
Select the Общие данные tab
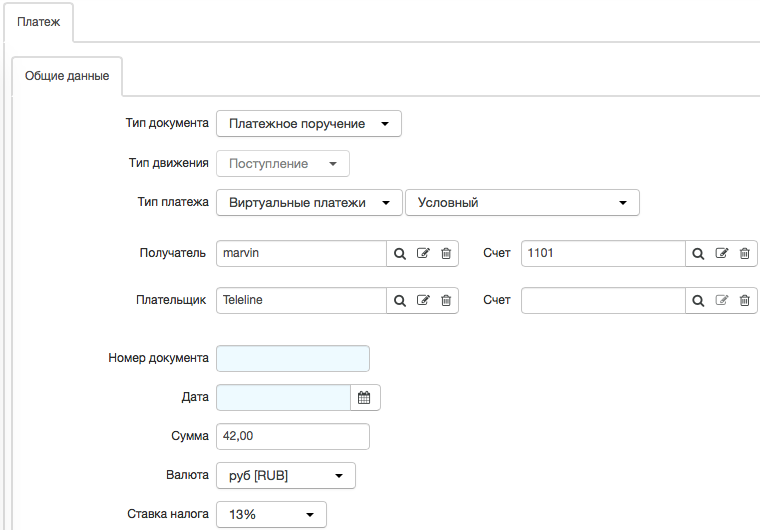coord(67,76)
